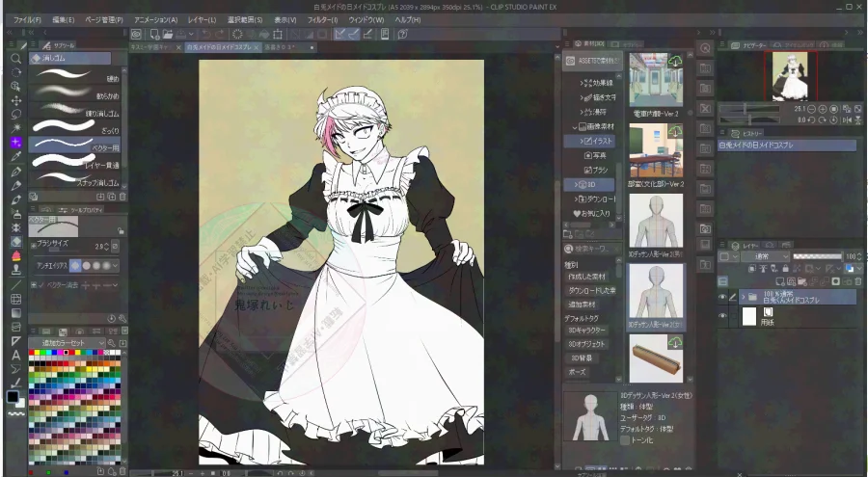Open 追加カラーセット color set dropdown
This screenshot has height=477, width=868.
[67, 343]
